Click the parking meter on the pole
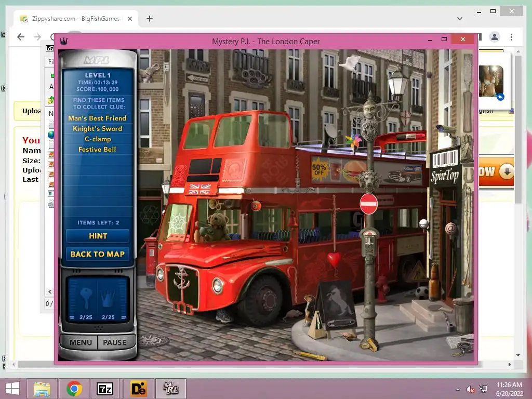The height and width of the screenshot is (399, 532). [369, 243]
